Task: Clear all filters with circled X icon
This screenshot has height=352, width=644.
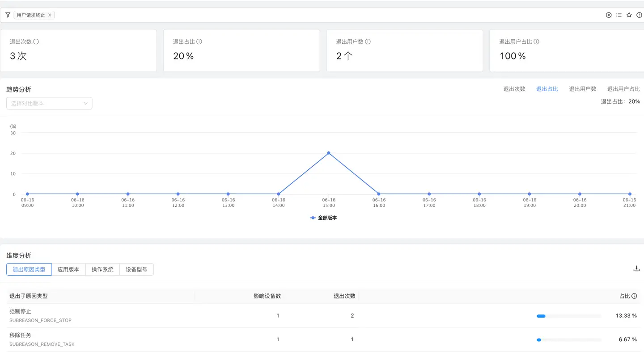Action: tap(609, 15)
